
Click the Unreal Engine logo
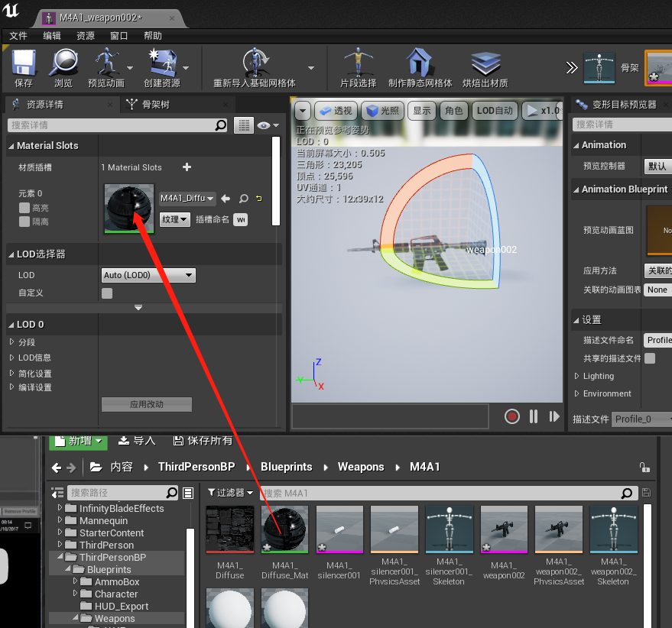click(x=11, y=10)
